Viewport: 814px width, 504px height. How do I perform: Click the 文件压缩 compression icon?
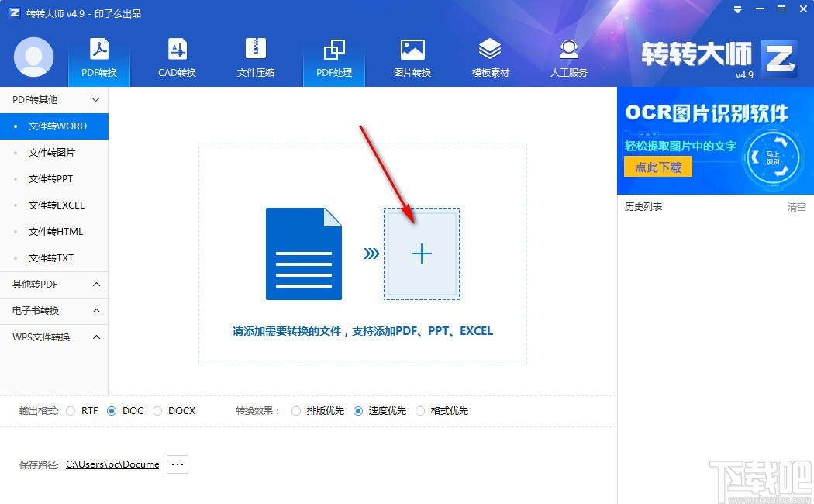[x=255, y=58]
